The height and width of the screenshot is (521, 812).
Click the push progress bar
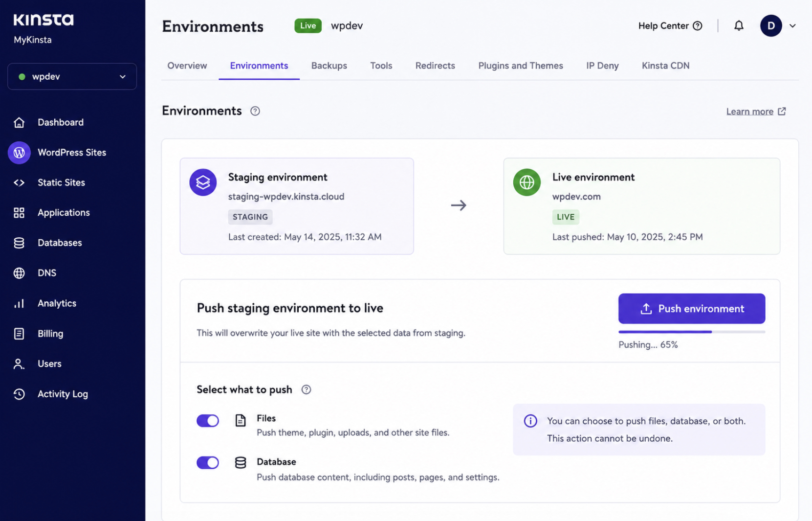click(692, 332)
